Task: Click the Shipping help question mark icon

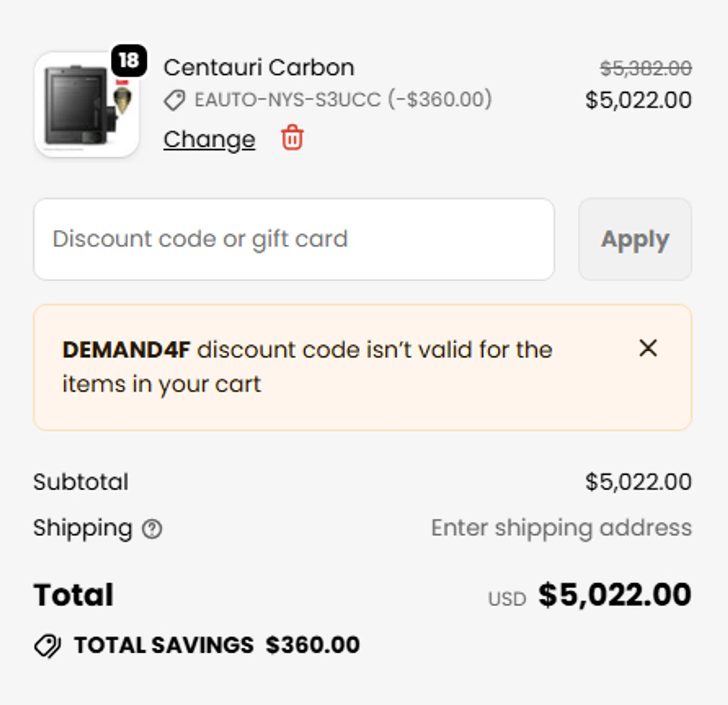Action: tap(152, 529)
